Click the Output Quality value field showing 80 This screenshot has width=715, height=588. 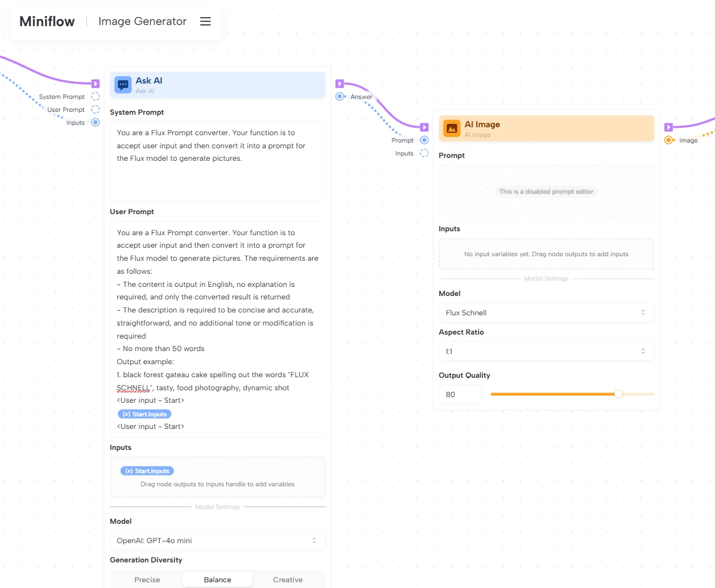pyautogui.click(x=460, y=394)
